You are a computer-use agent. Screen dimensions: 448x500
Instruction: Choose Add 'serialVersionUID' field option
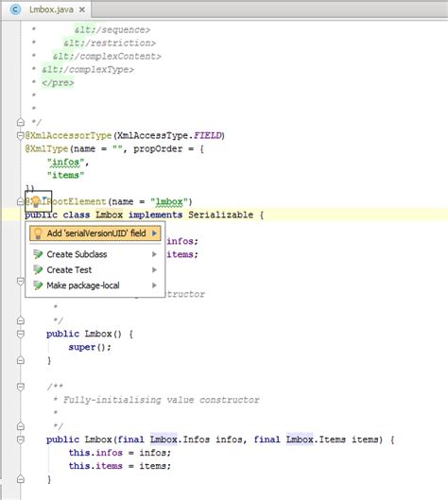[95, 233]
